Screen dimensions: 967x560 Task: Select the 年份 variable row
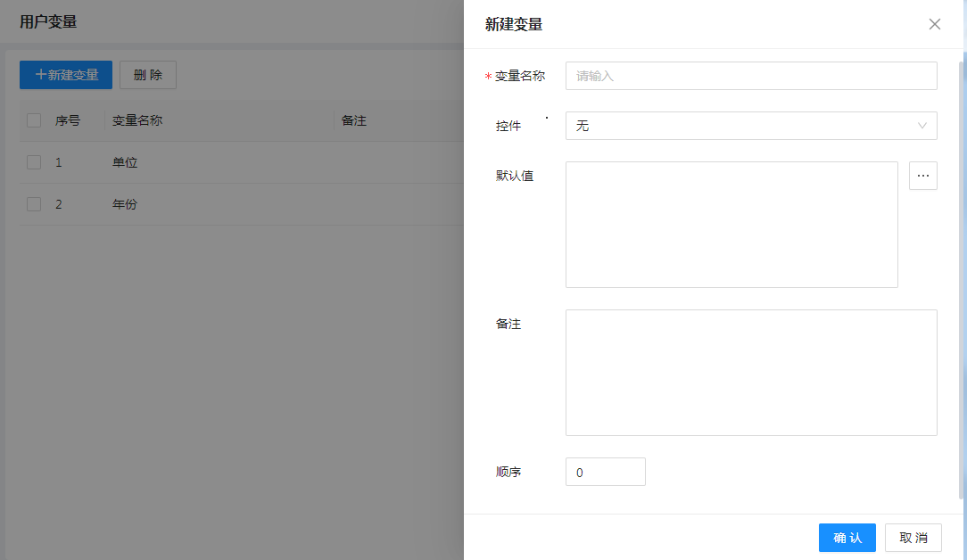[x=125, y=204]
